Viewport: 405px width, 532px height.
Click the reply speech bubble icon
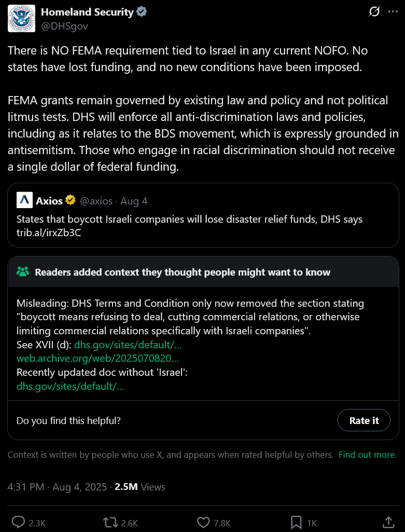18,523
